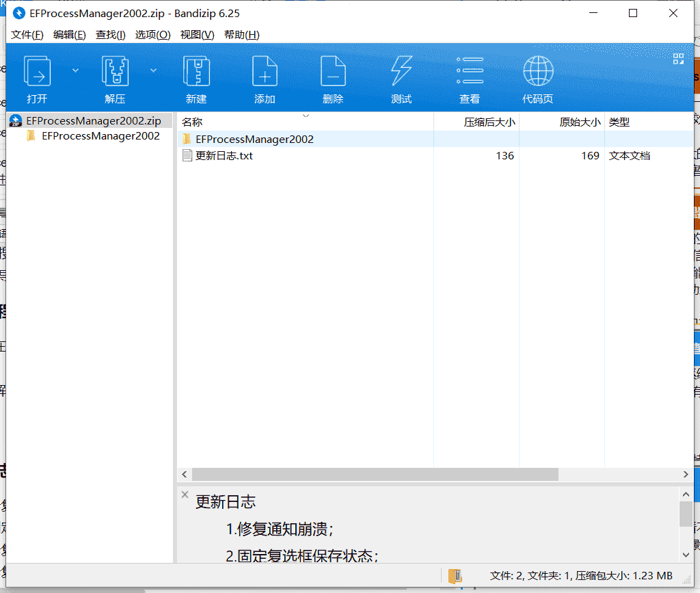Click the 文本文档 type cell
700x593 pixels.
coord(630,156)
